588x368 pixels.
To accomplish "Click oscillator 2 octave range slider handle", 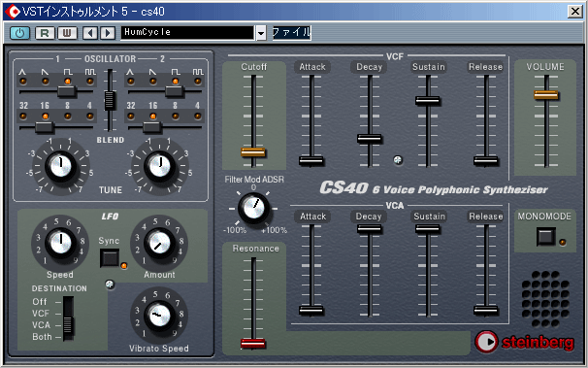I will click(x=152, y=127).
